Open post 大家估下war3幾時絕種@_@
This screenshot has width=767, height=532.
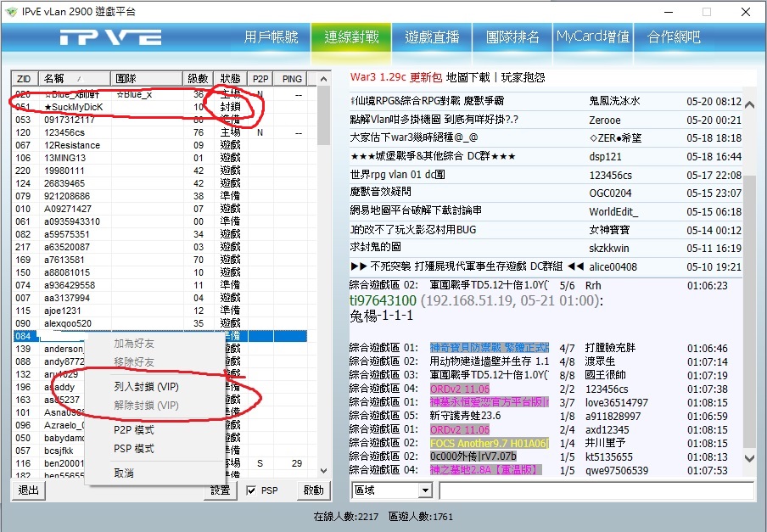click(414, 138)
